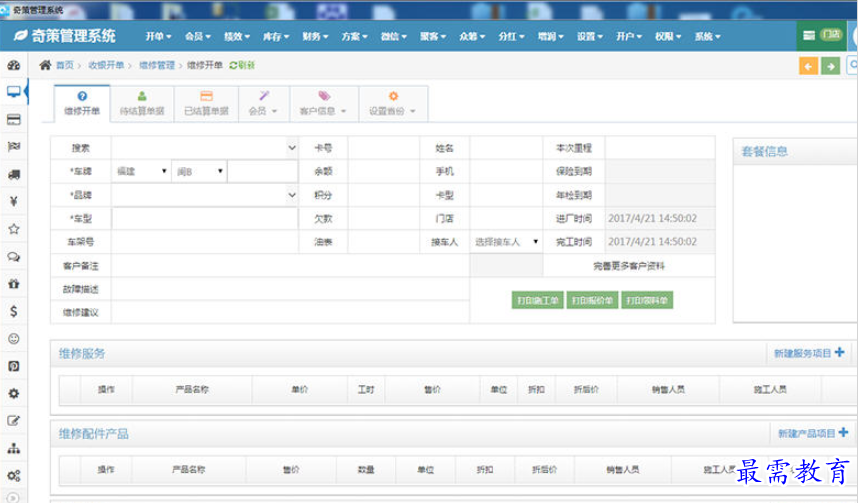Open the 开单 top menu
This screenshot has height=503, width=858.
point(158,36)
